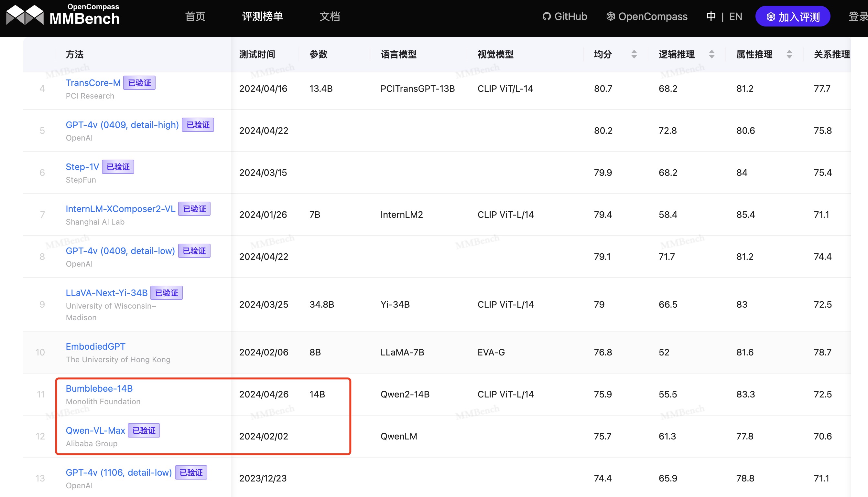Image resolution: width=868 pixels, height=497 pixels.
Task: Switch language to 中
Action: coord(711,16)
